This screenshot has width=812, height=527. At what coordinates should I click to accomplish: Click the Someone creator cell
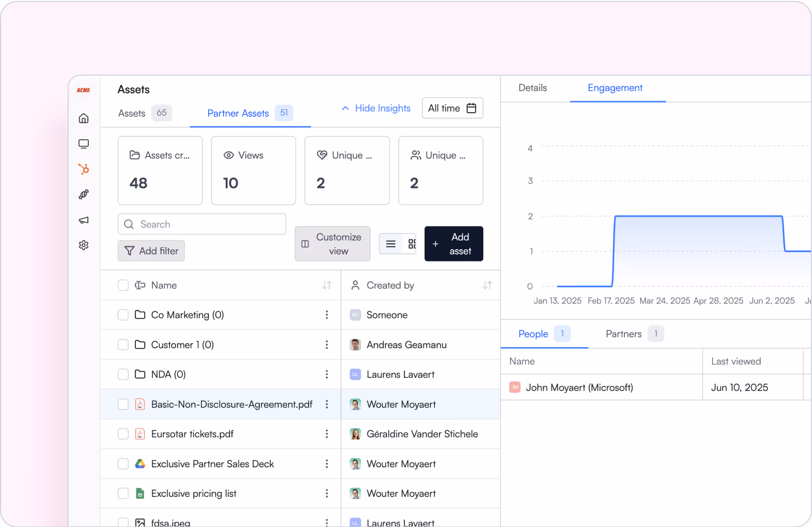click(421, 315)
